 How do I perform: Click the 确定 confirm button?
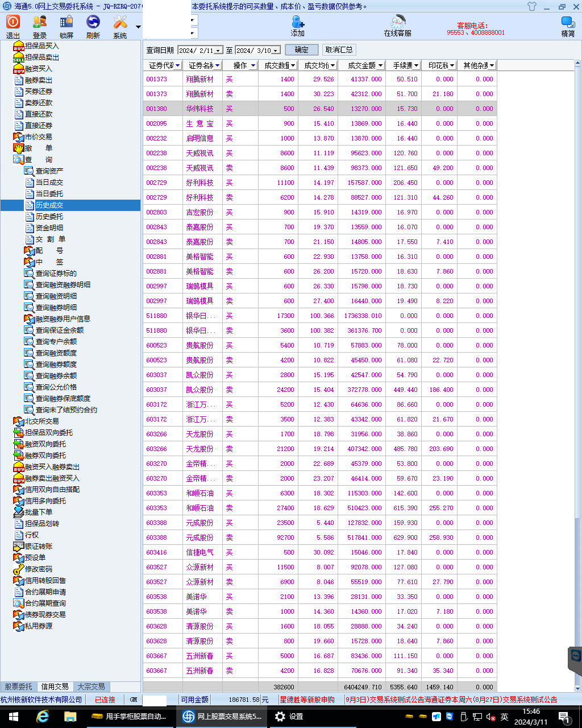tap(301, 50)
